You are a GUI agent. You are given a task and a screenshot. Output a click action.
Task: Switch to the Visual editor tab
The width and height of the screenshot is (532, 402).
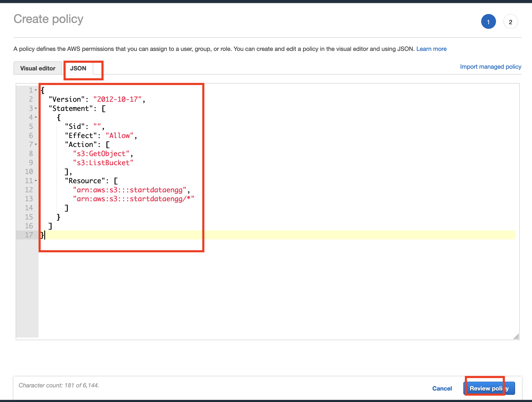click(x=38, y=68)
